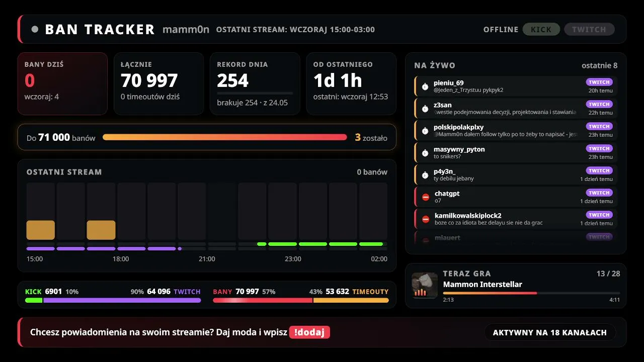Click the timeout stopwatch icon beside pieniu_69
The width and height of the screenshot is (644, 362).
(425, 86)
